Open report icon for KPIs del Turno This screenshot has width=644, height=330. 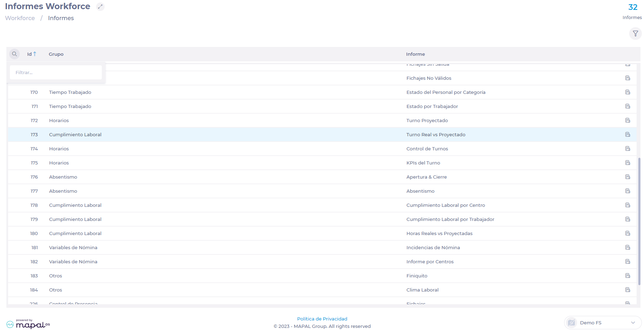628,163
